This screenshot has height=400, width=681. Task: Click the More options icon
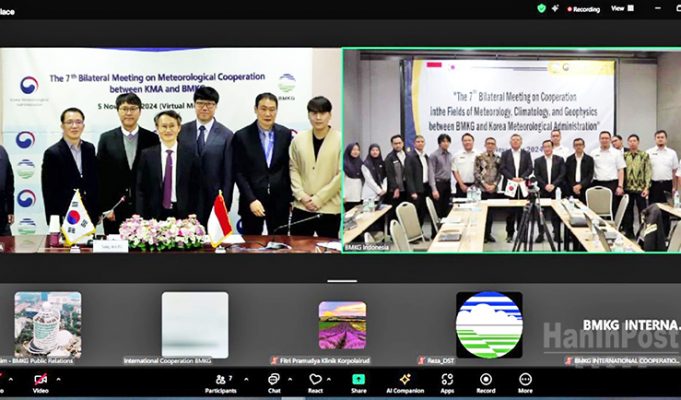tap(525, 381)
